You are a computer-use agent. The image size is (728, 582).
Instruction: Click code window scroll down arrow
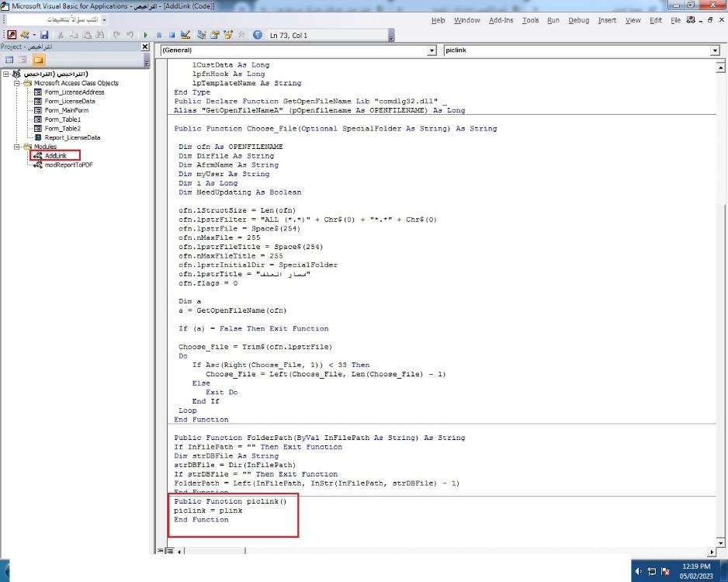(720, 542)
